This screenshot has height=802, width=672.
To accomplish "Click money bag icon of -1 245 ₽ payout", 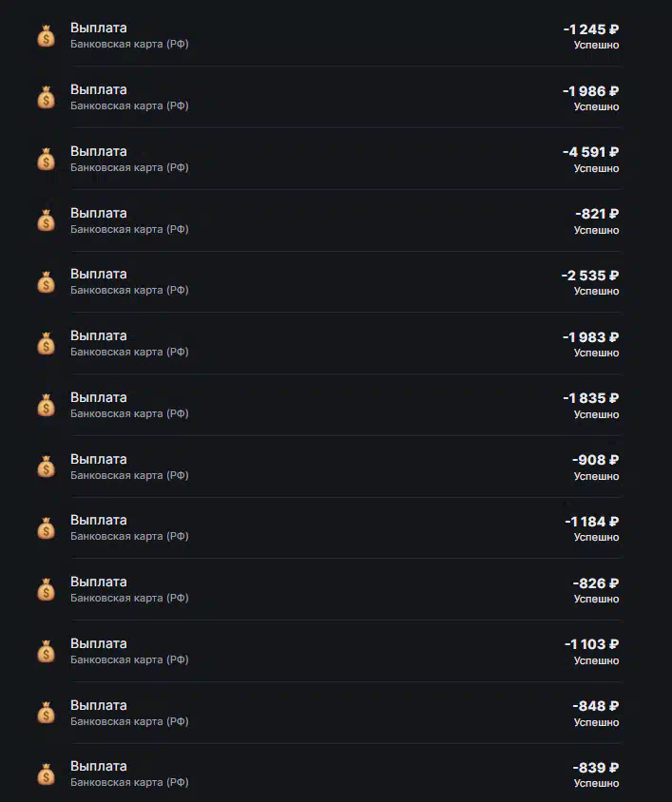I will click(46, 36).
